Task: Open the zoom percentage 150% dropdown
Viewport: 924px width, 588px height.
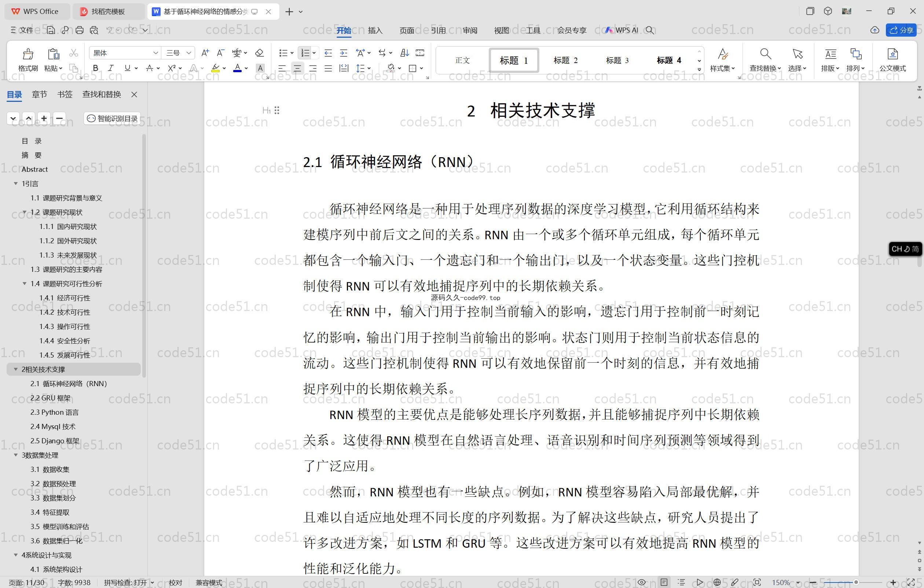Action: tap(799, 583)
